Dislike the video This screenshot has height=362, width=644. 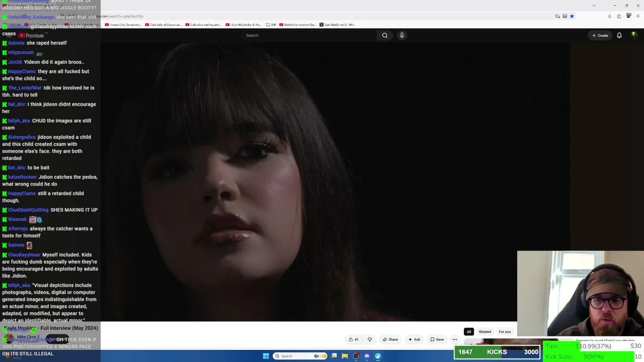pos(370,339)
